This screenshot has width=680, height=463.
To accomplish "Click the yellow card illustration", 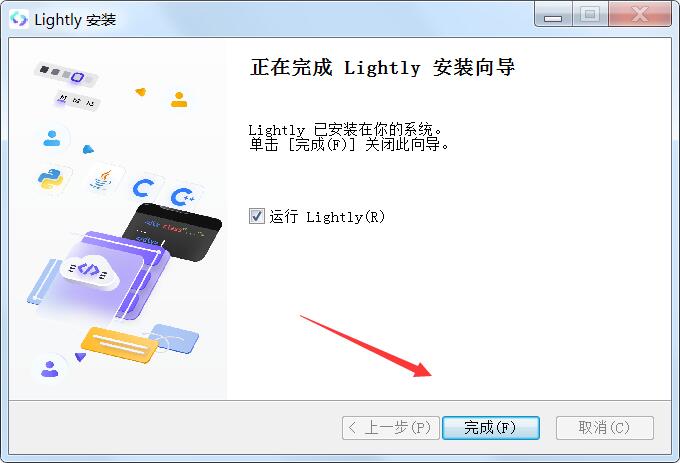I will click(x=119, y=345).
